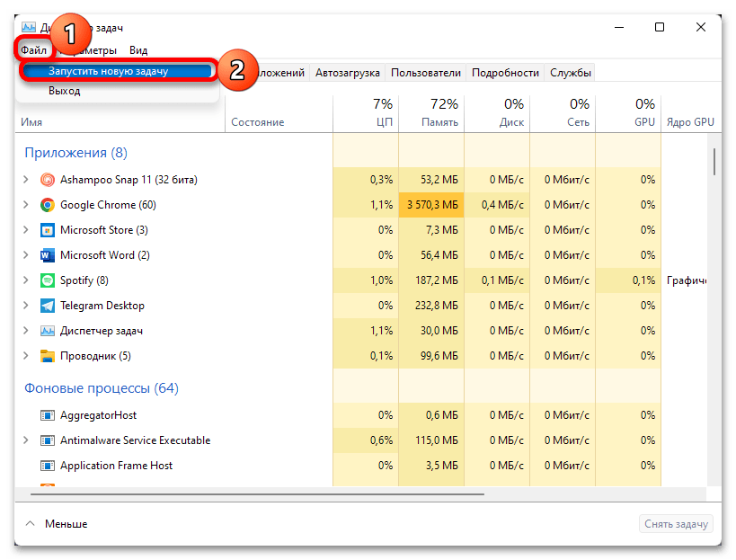Expand the Ashampoo Snap 11 process group
The image size is (736, 560).
click(x=26, y=180)
